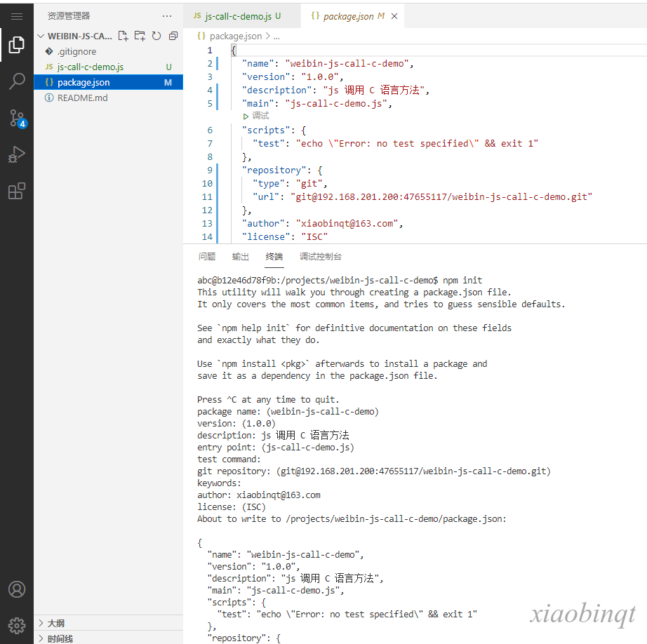This screenshot has height=644, width=647.
Task: Click the terminal line with npm init
Action: 340,281
